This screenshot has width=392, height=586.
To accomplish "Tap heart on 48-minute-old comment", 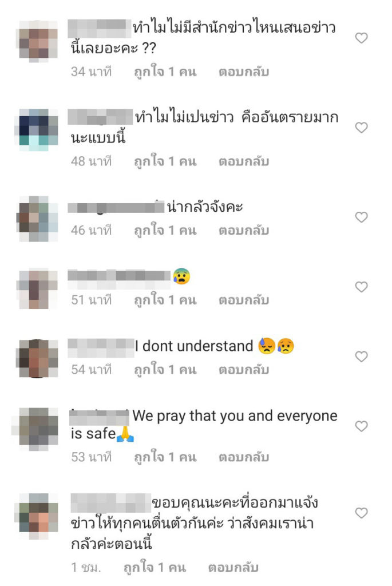I will [x=361, y=128].
